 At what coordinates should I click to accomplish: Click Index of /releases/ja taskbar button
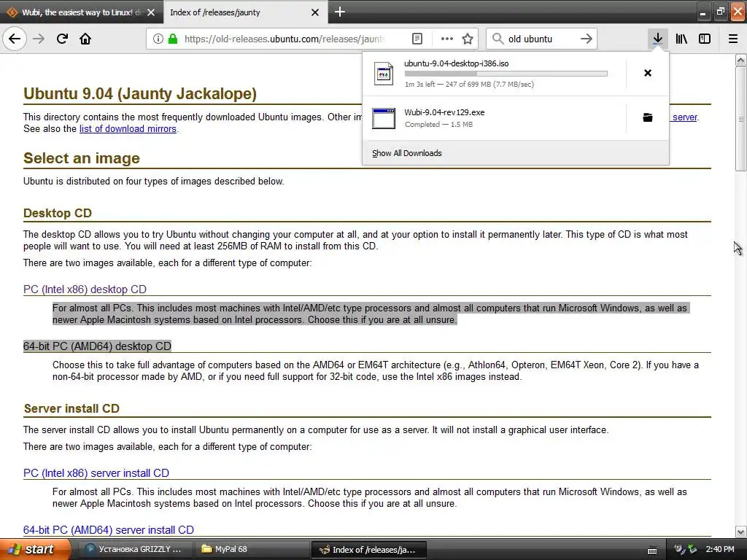tap(368, 549)
